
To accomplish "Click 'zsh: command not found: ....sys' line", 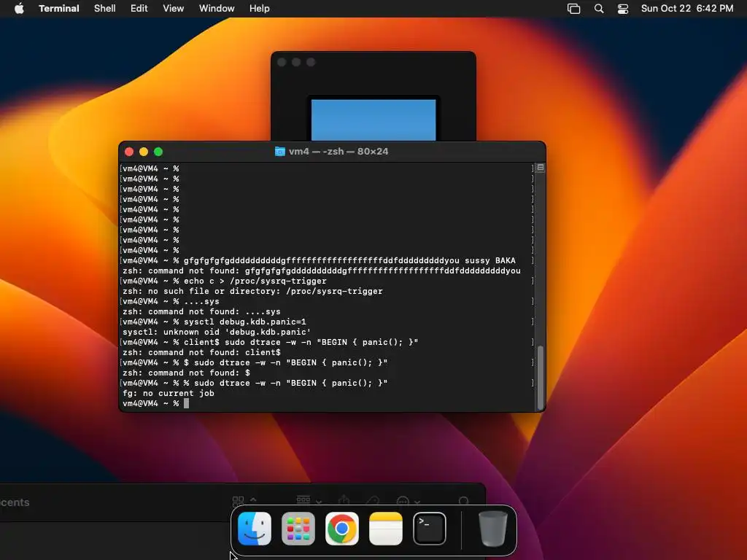I will pyautogui.click(x=201, y=311).
